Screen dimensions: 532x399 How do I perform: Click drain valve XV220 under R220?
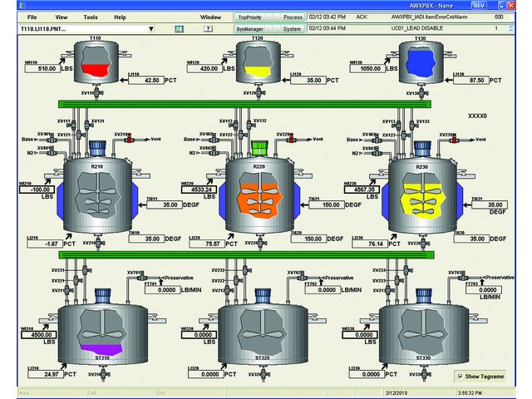click(260, 243)
